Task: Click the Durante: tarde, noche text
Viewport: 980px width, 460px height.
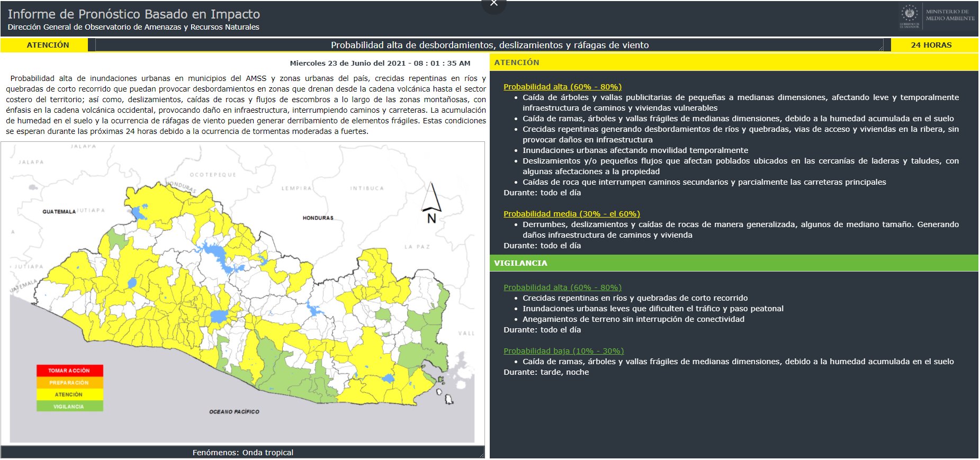Action: 546,372
